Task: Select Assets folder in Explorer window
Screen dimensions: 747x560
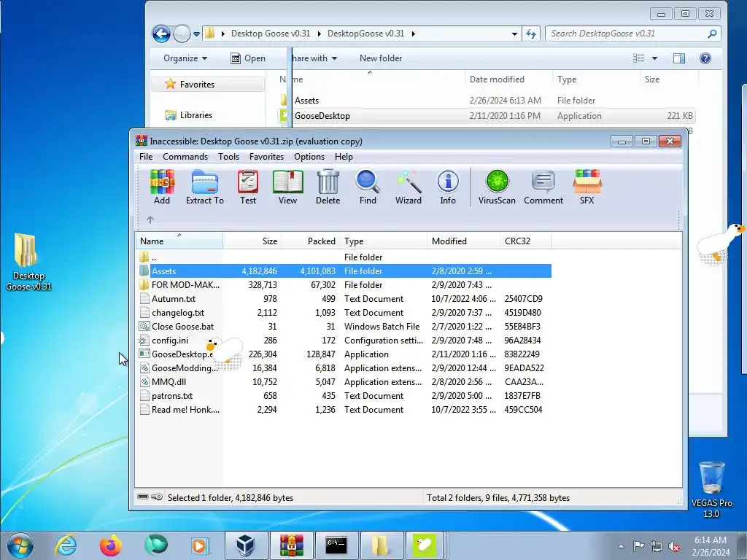Action: 486,101
